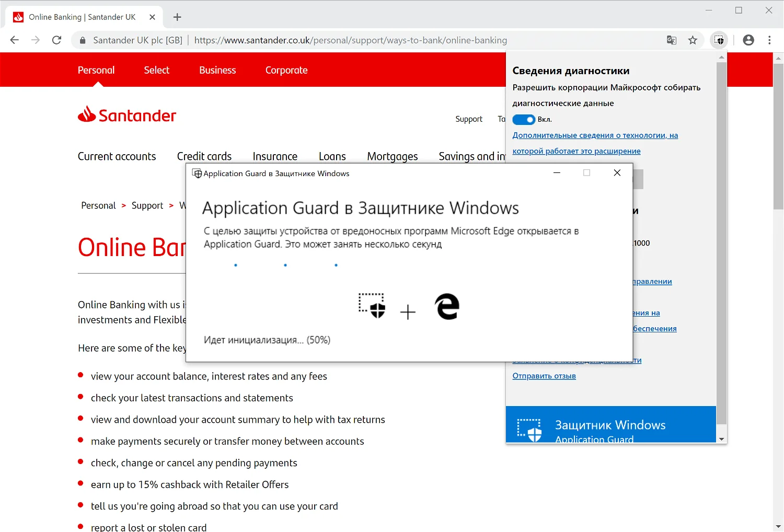Switch to the Corporate tab
The height and width of the screenshot is (532, 784).
pos(286,70)
